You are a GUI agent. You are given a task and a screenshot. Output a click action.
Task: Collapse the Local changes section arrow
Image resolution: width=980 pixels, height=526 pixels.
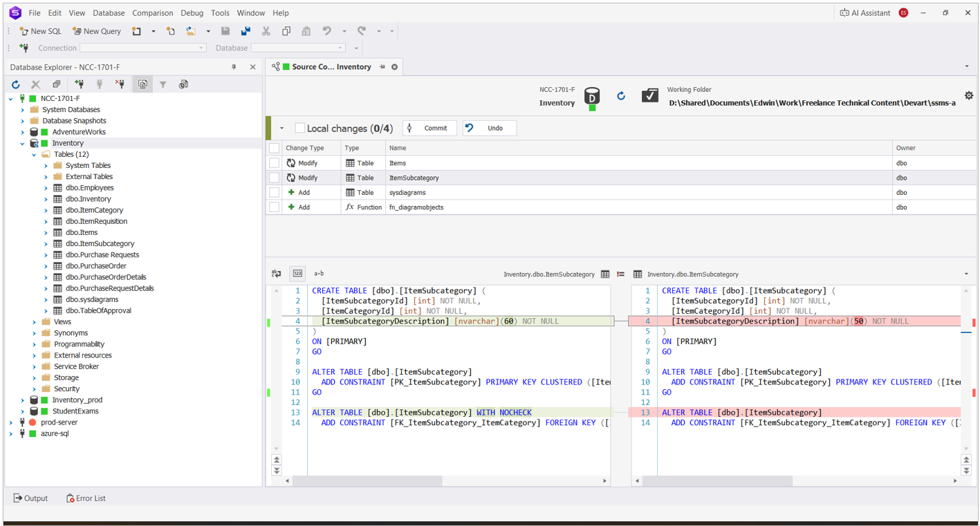[281, 128]
